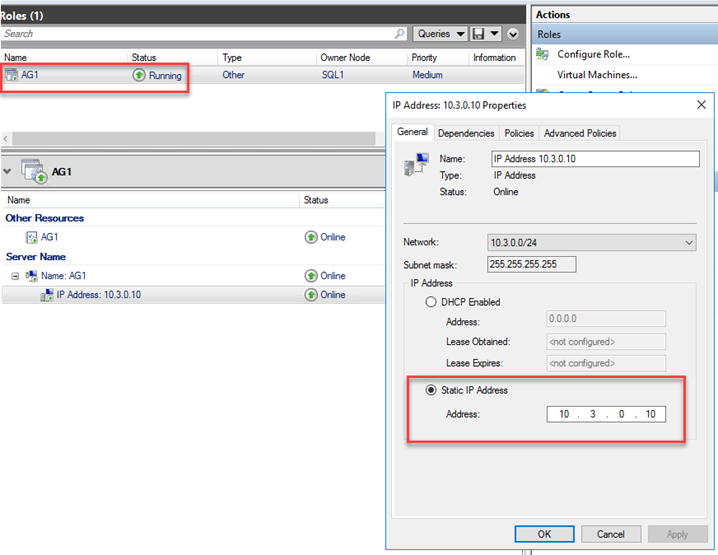Open the Queries dropdown
Screen dimensions: 718x555
[440, 33]
